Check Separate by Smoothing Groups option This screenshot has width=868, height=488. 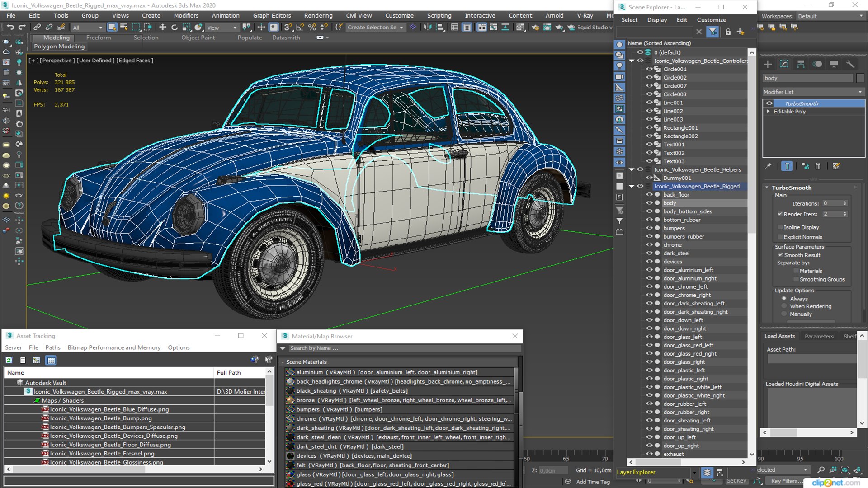[796, 279]
